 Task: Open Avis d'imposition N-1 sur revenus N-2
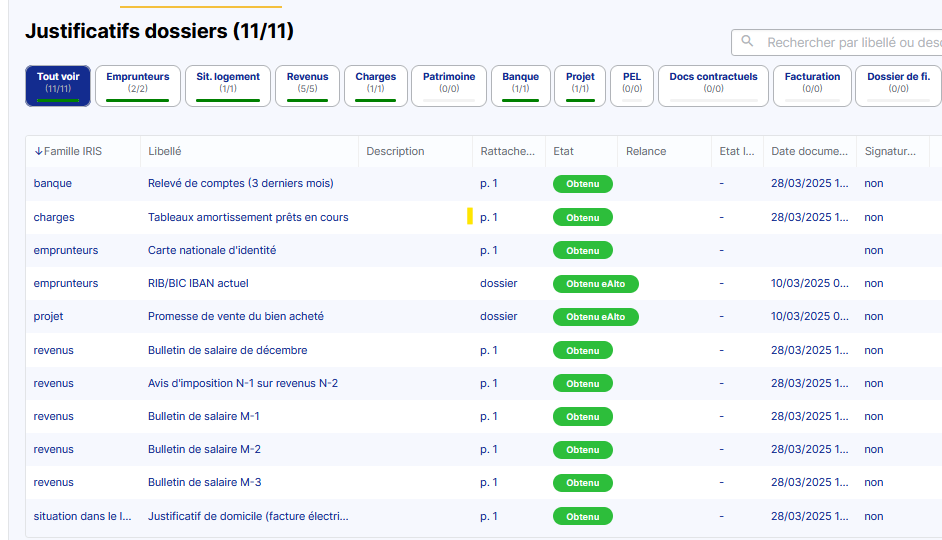coord(243,384)
